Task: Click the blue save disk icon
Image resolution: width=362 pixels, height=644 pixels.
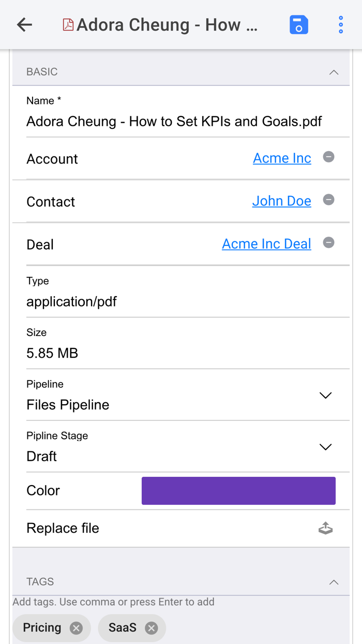Action: (x=299, y=25)
